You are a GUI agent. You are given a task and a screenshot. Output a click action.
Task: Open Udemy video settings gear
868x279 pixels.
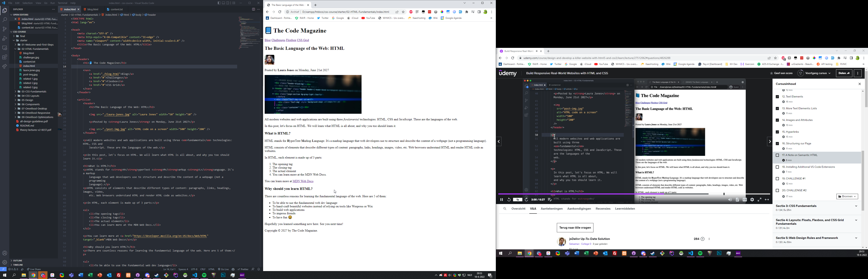click(x=752, y=200)
